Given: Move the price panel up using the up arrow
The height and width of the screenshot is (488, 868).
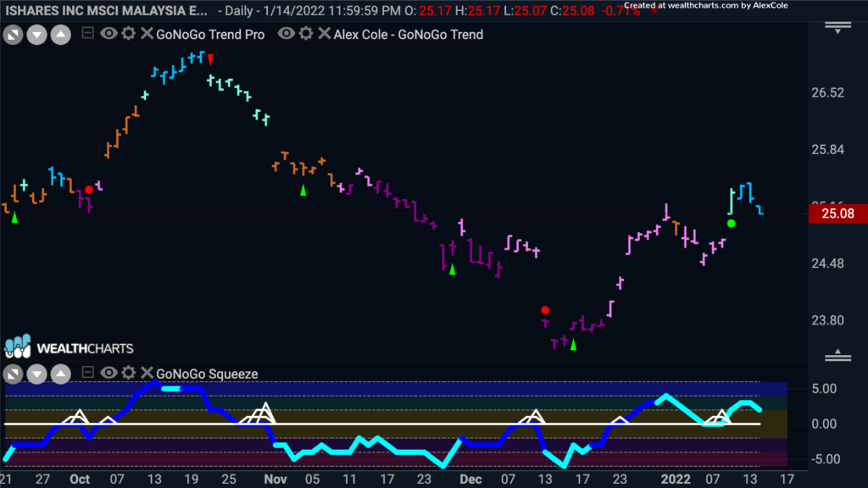Looking at the screenshot, I should point(61,36).
